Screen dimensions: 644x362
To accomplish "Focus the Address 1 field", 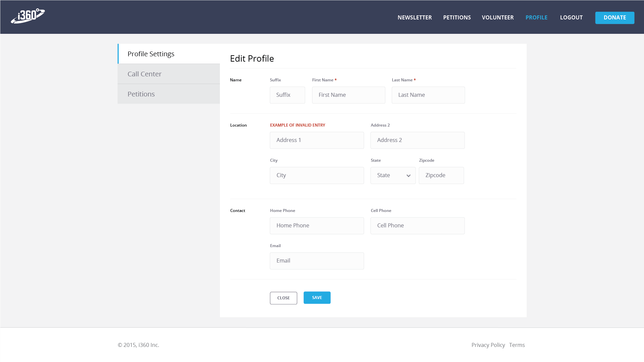I will coord(317,140).
